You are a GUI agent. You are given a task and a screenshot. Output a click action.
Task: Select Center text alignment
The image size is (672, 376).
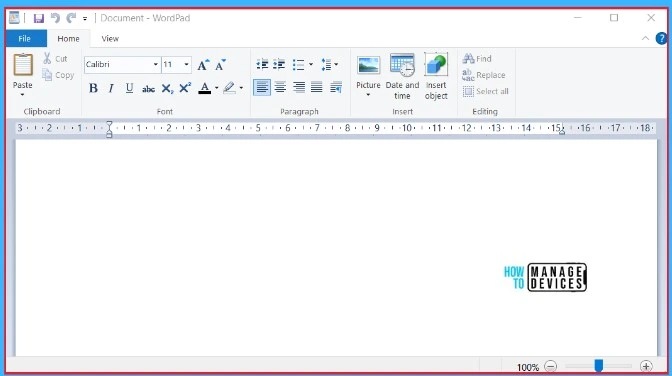click(x=280, y=87)
